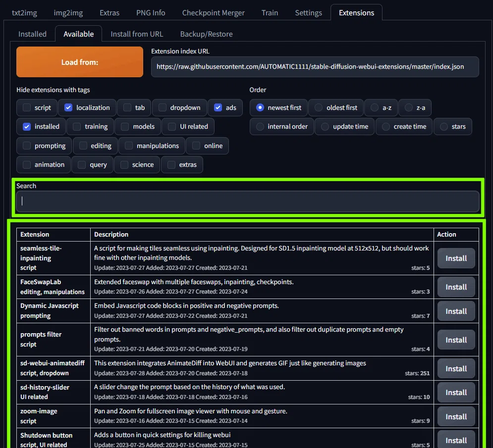This screenshot has height=448, width=493.
Task: Install the FaceSwapLab extension
Action: (456, 287)
